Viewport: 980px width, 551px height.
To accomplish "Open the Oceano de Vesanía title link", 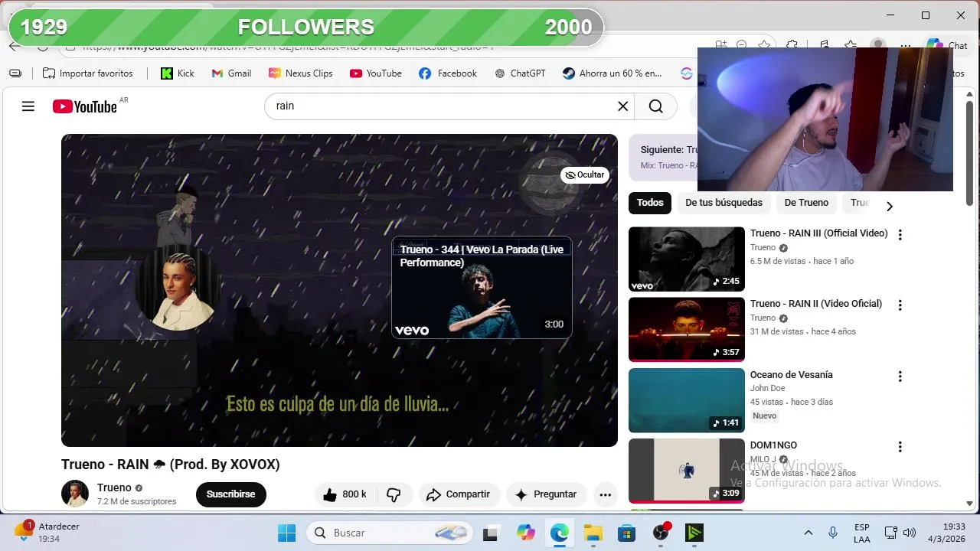I will click(x=791, y=375).
